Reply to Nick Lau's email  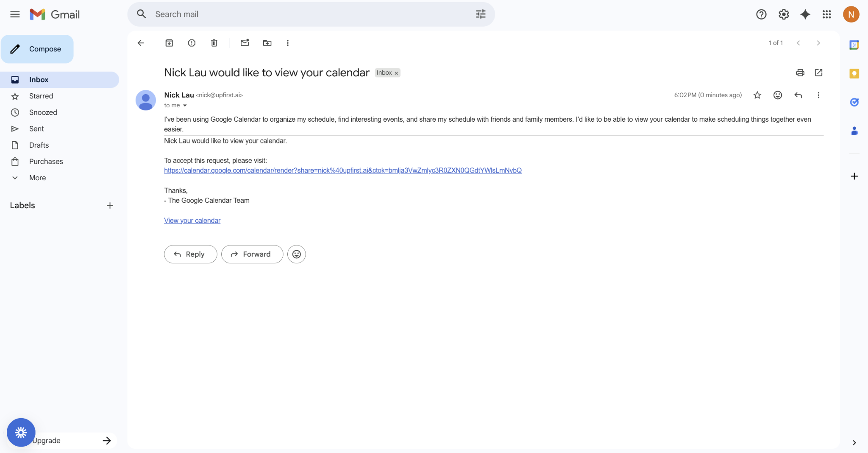(190, 254)
